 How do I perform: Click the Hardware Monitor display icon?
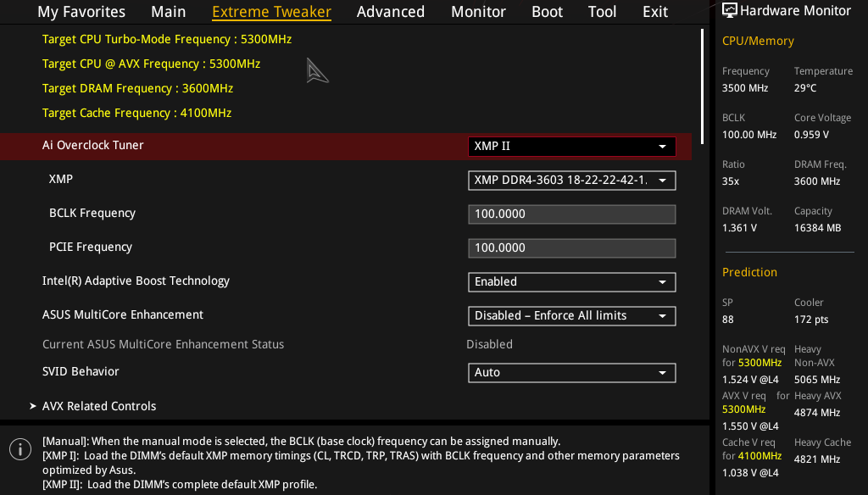click(x=730, y=10)
